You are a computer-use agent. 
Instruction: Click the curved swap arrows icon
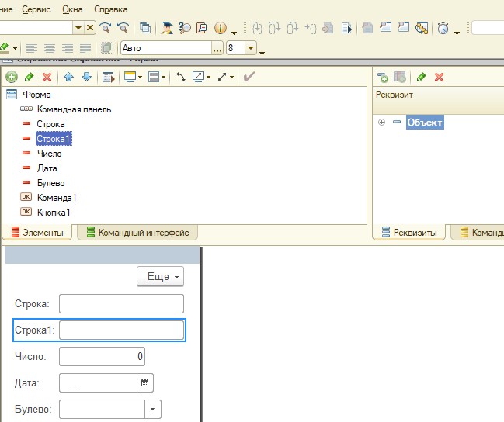(181, 77)
